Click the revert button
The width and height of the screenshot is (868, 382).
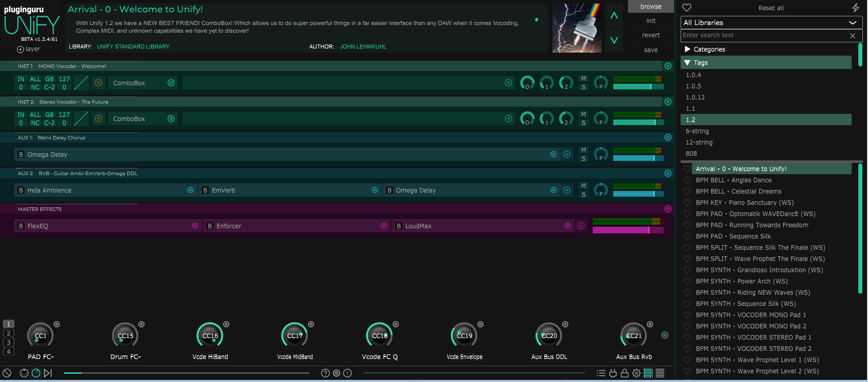(x=651, y=35)
